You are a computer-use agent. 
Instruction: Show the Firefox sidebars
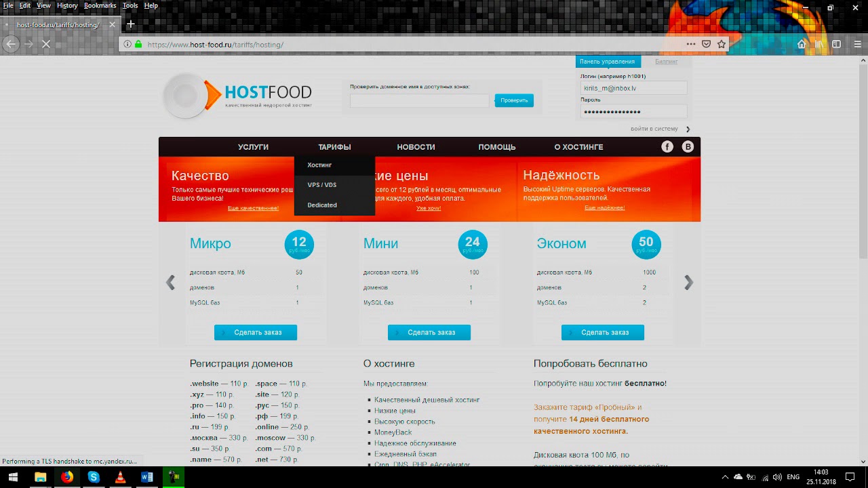point(837,44)
